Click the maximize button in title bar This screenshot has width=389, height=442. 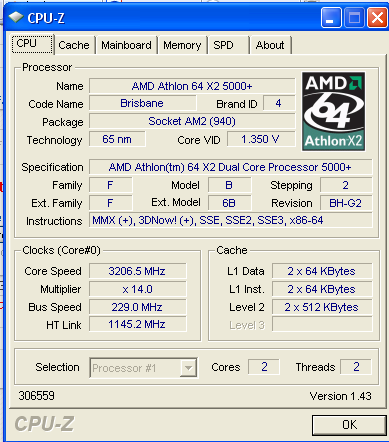[x=354, y=18]
